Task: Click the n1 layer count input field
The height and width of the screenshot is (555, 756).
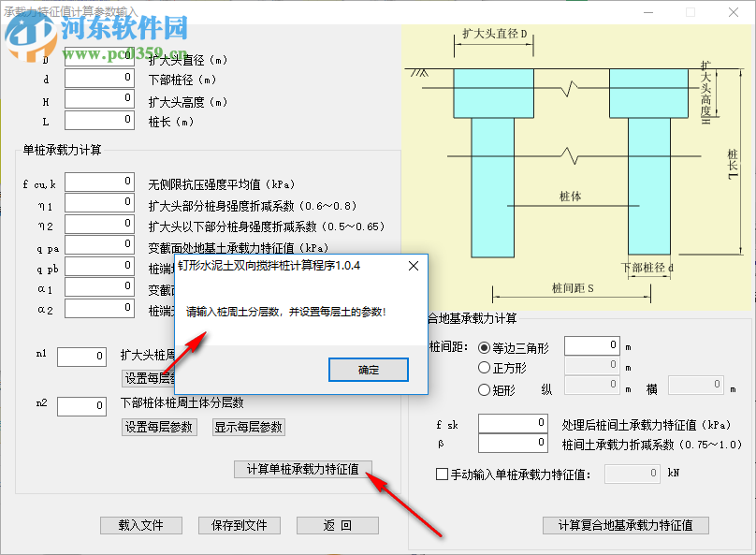Action: pyautogui.click(x=80, y=357)
